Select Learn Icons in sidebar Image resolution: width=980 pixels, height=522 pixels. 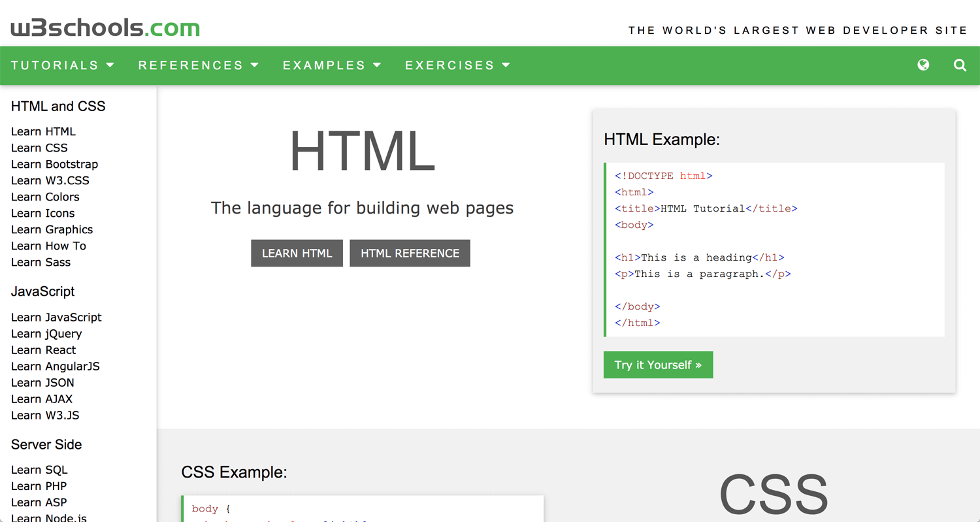42,213
